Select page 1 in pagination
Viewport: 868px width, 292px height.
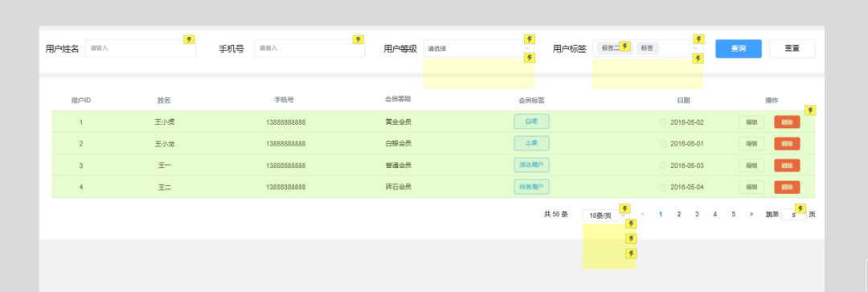tap(661, 214)
